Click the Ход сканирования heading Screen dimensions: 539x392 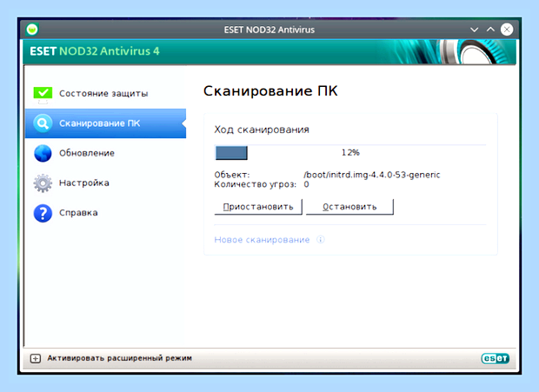click(262, 130)
